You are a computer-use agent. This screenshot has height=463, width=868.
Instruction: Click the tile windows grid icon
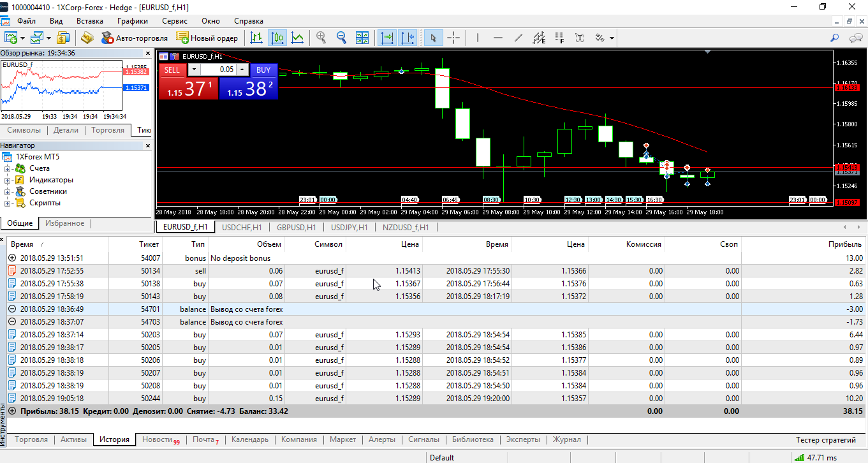coord(362,38)
